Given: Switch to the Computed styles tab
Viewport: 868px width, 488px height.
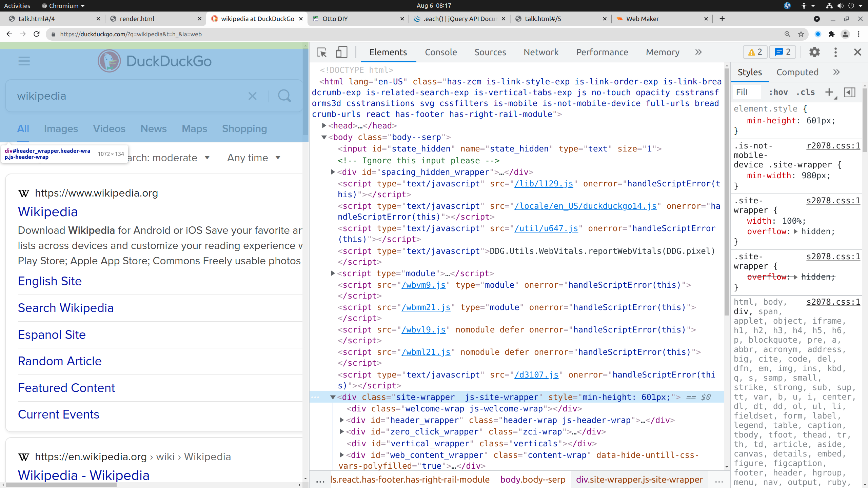Looking at the screenshot, I should click(x=797, y=72).
